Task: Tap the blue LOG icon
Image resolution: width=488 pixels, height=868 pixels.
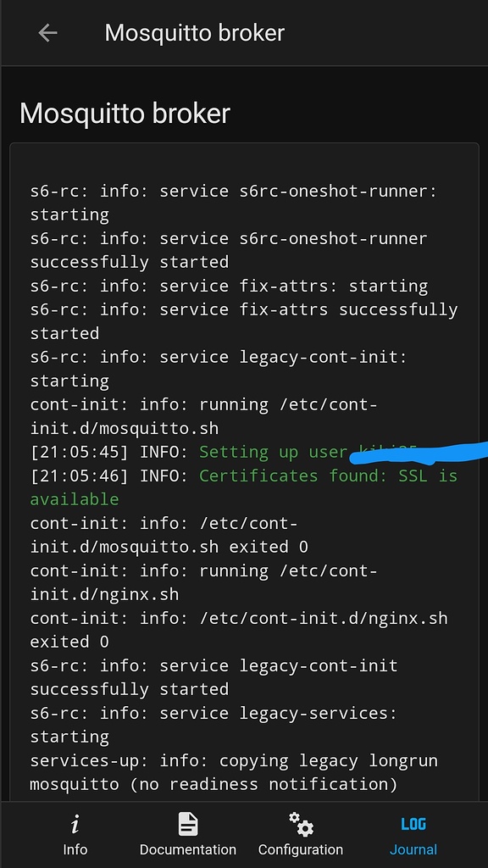Action: tap(413, 824)
